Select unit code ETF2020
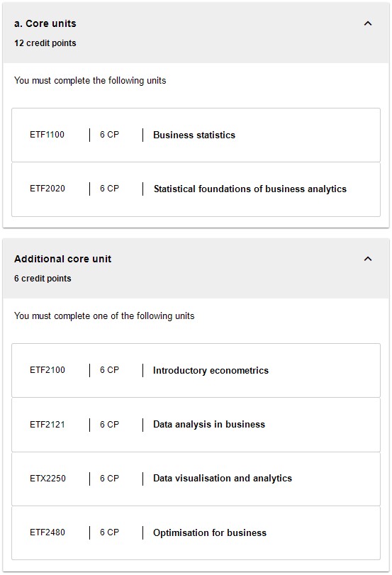 [x=47, y=189]
